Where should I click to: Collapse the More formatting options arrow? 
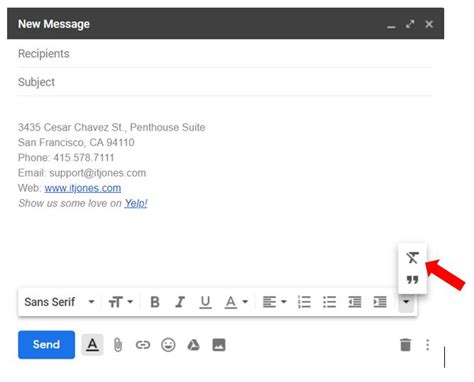tap(406, 302)
